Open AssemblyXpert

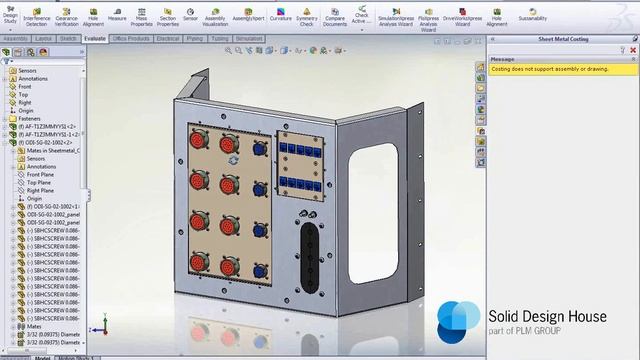(248, 15)
